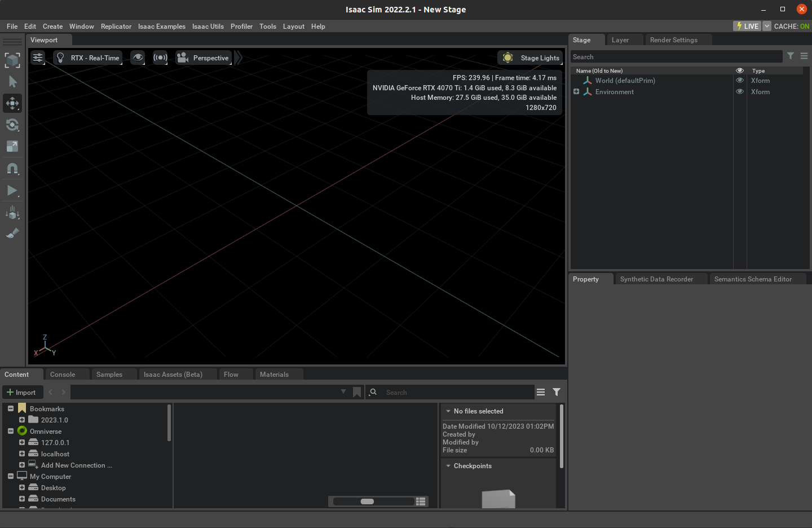This screenshot has height=528, width=812.
Task: Activate the Move tool
Action: [x=12, y=103]
